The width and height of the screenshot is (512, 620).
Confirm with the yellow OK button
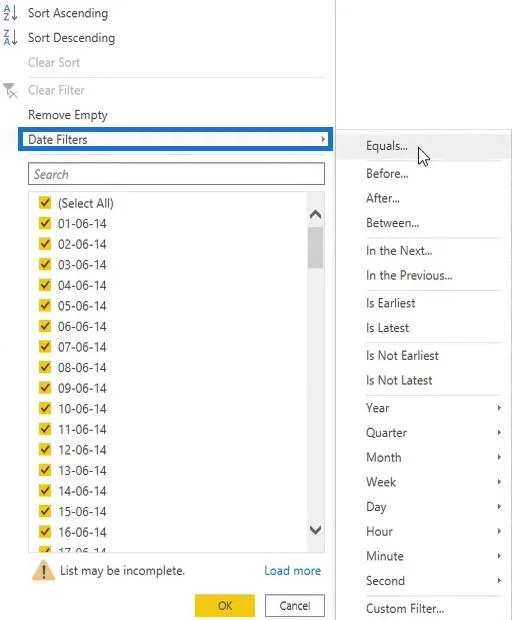225,605
